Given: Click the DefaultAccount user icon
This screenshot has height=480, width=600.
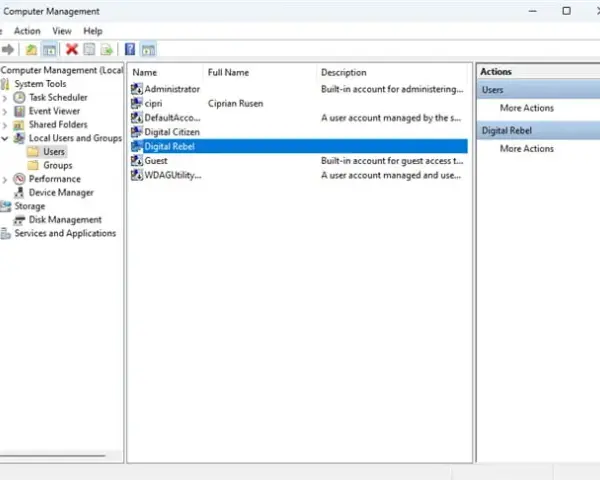Looking at the screenshot, I should pos(137,118).
